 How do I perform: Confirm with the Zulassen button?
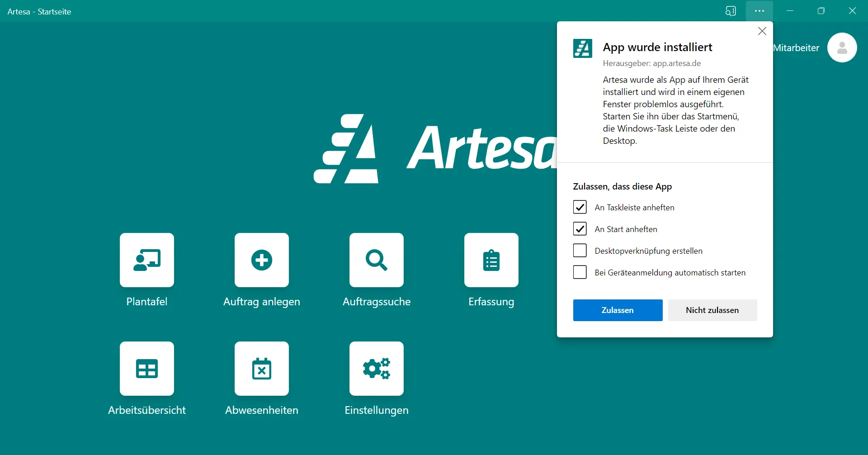pos(618,310)
